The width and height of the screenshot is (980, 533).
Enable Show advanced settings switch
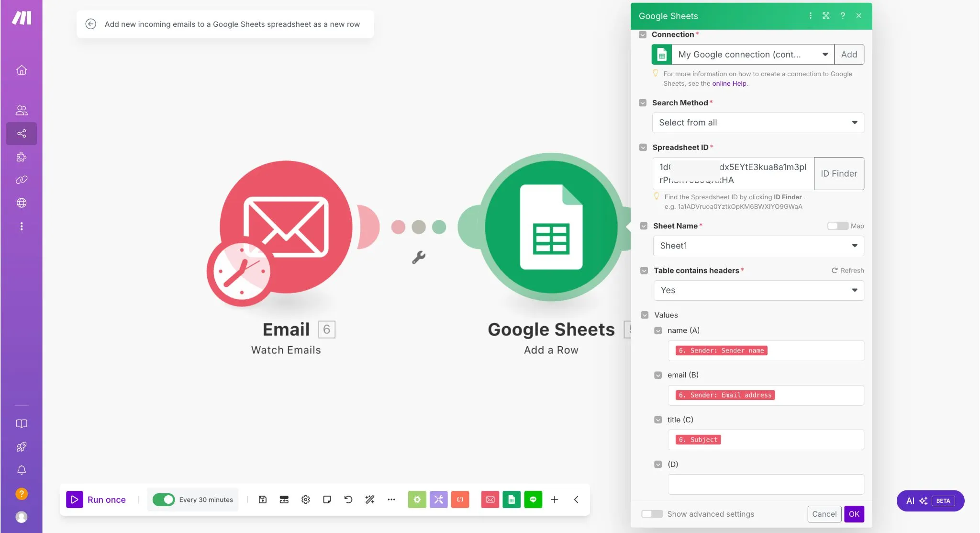pyautogui.click(x=652, y=514)
